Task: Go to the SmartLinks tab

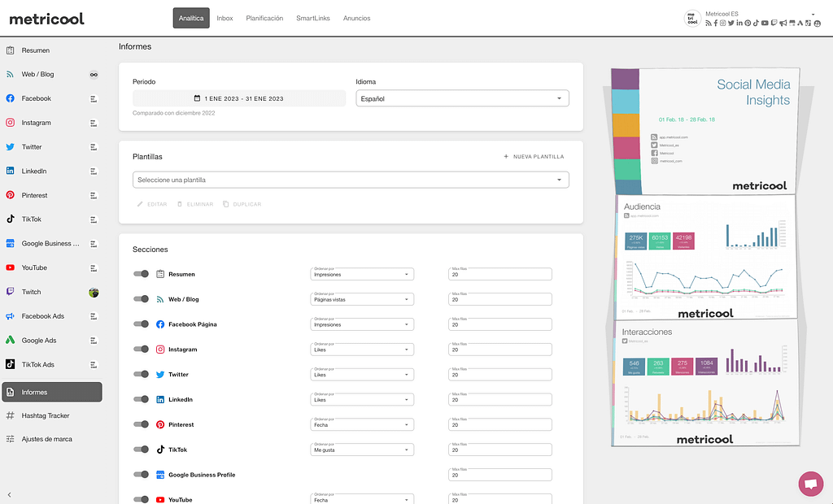Action: (313, 18)
